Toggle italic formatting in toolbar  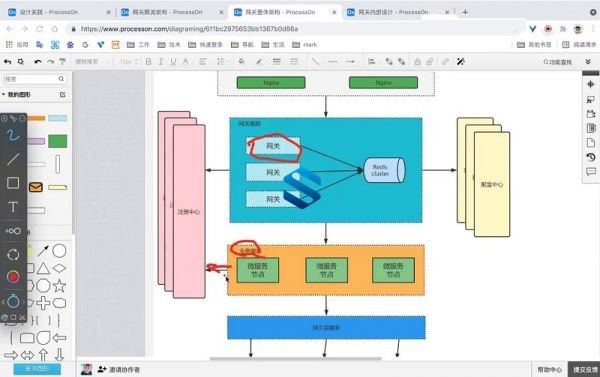(161, 62)
